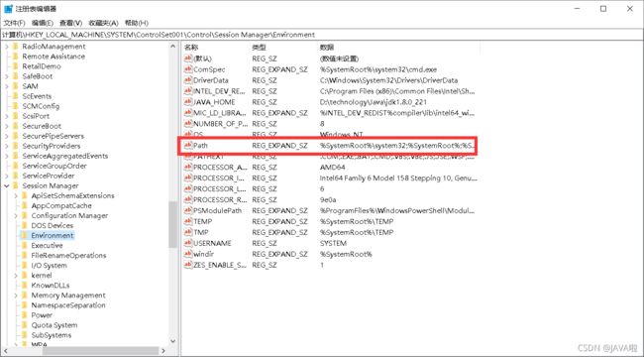Click the TMP value string icon
Image resolution: width=644 pixels, height=357 pixels.
188,232
